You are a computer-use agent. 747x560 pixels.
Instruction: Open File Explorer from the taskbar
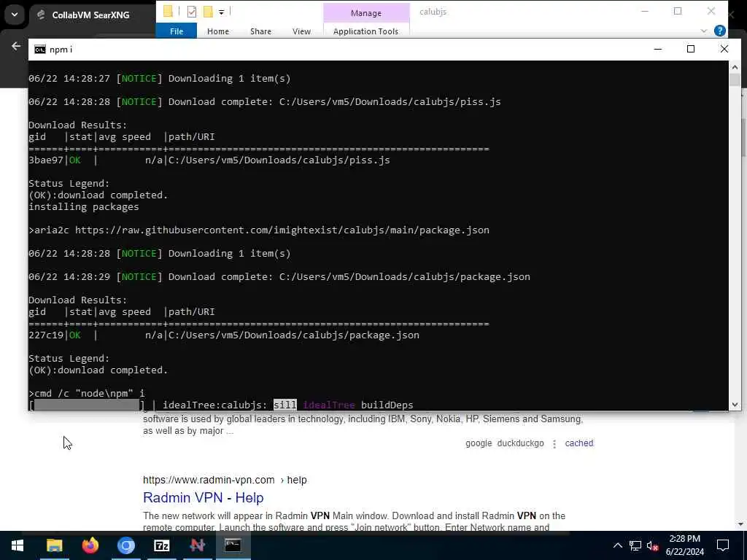pos(54,545)
